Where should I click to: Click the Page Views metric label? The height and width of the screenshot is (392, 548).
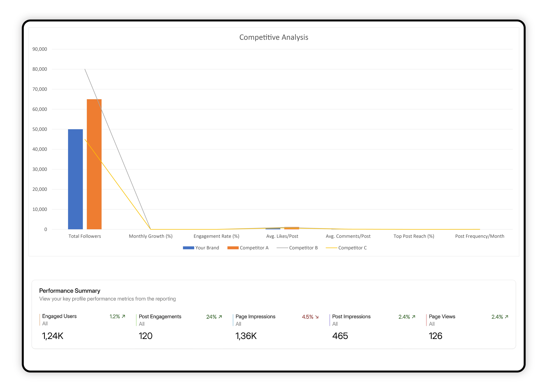442,317
